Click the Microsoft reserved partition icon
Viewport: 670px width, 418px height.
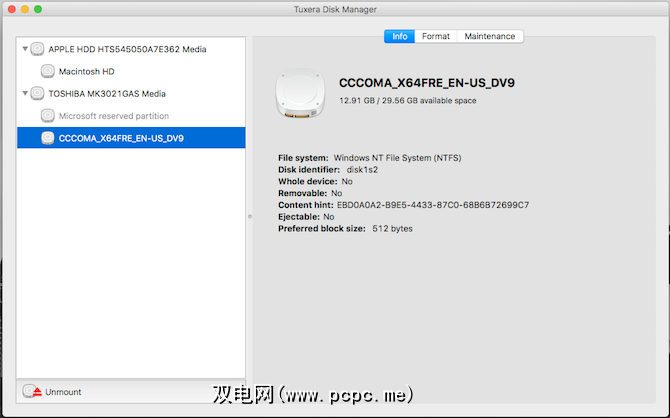point(47,116)
